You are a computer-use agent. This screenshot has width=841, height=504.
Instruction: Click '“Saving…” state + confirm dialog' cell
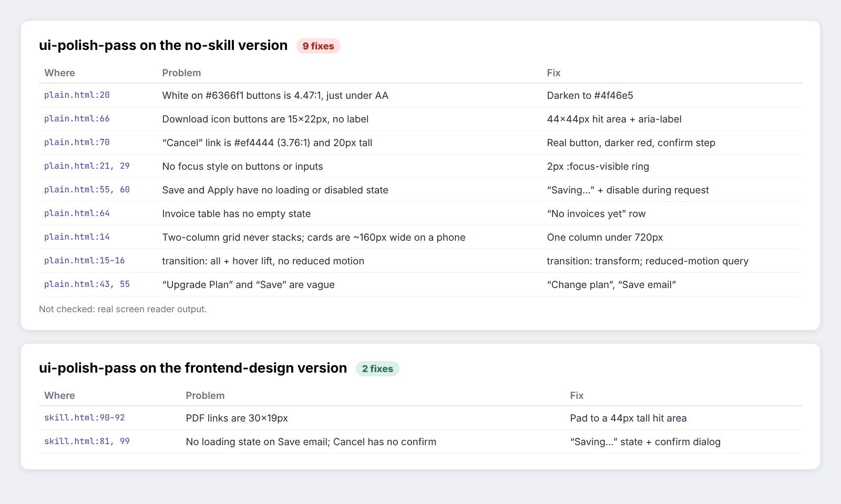(645, 442)
